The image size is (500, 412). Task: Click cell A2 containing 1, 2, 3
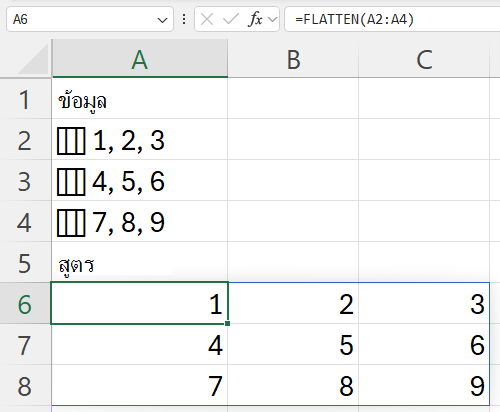pyautogui.click(x=140, y=140)
